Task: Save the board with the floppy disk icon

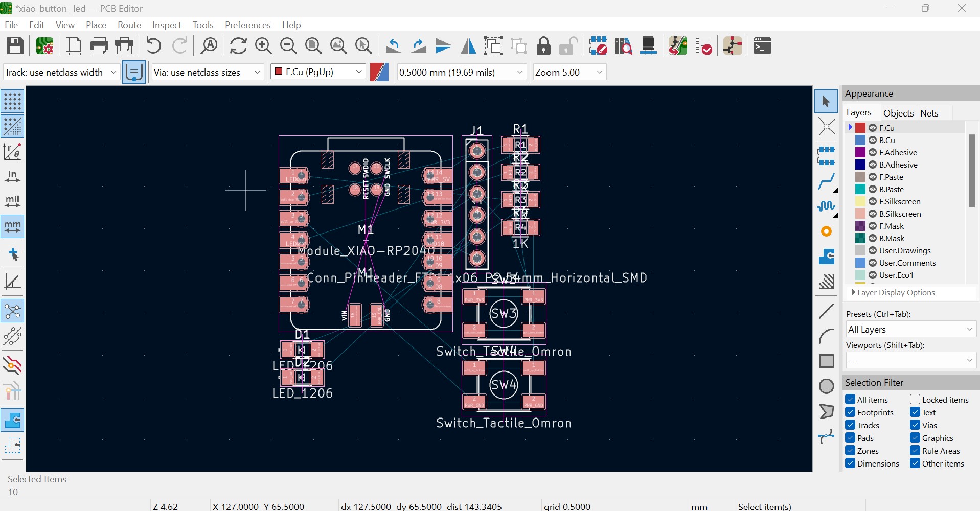Action: tap(15, 46)
